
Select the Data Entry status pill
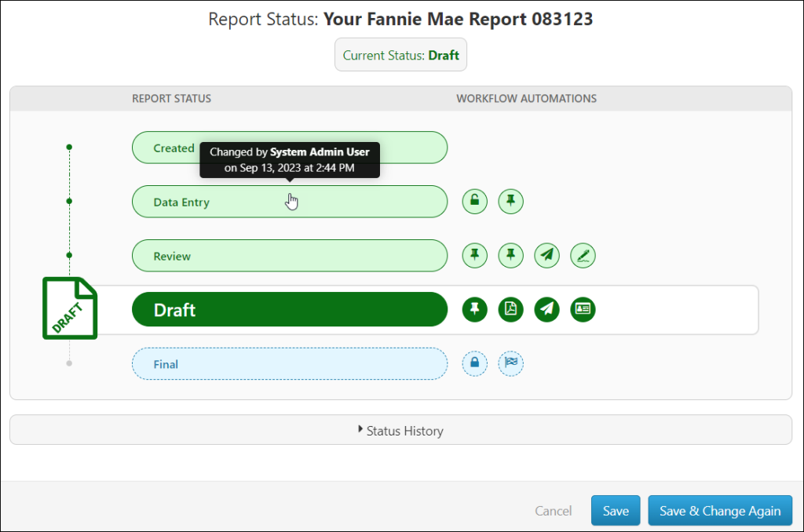(290, 202)
